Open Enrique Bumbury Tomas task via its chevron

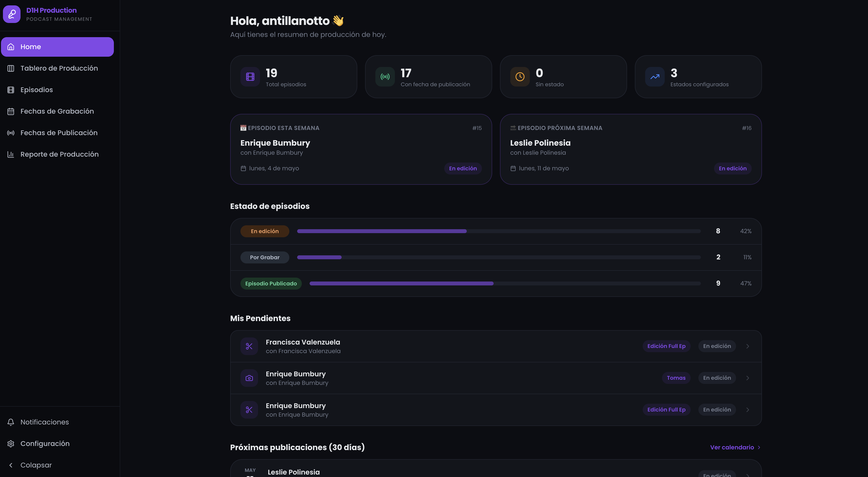(x=748, y=378)
